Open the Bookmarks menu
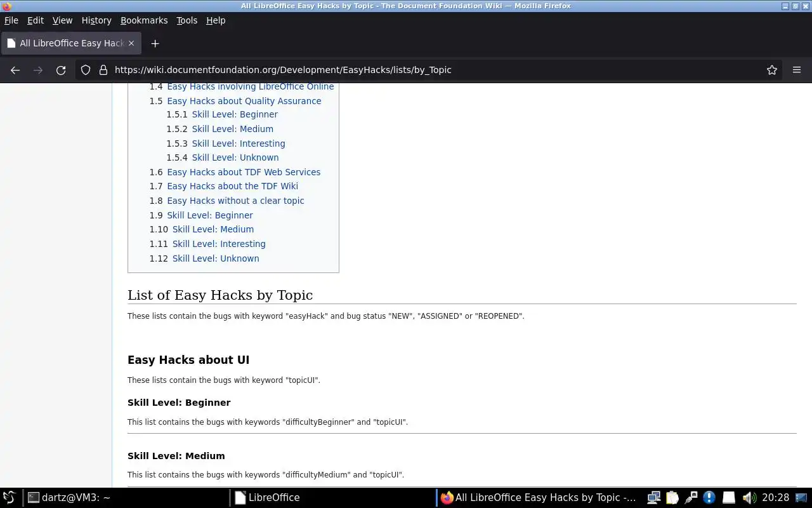This screenshot has width=812, height=508. pyautogui.click(x=144, y=20)
